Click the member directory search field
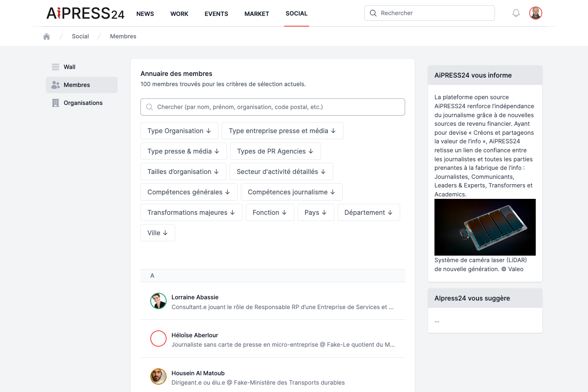This screenshot has height=392, width=588. (x=273, y=107)
